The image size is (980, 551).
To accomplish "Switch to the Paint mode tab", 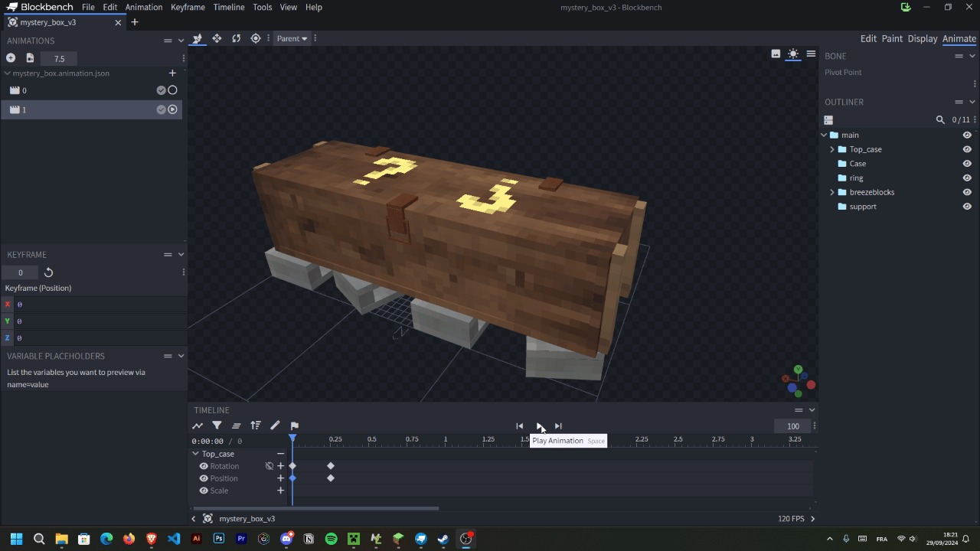I will click(892, 38).
